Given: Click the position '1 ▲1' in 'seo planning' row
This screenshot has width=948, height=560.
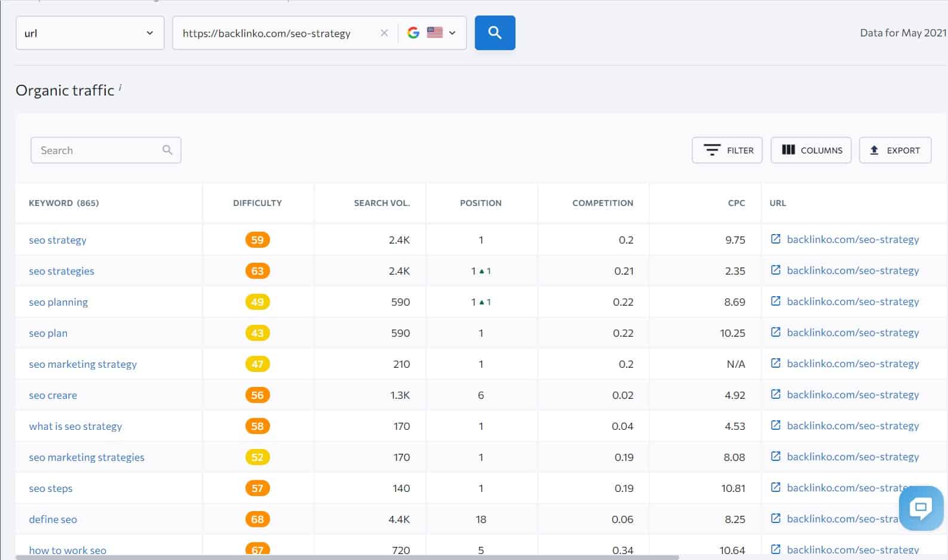Looking at the screenshot, I should (x=481, y=302).
